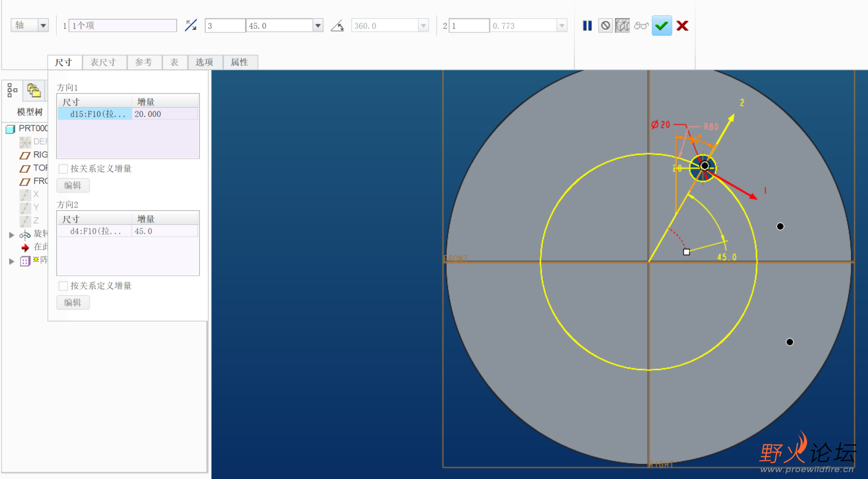Click the model tree view icon
The height and width of the screenshot is (479, 868).
tap(12, 90)
